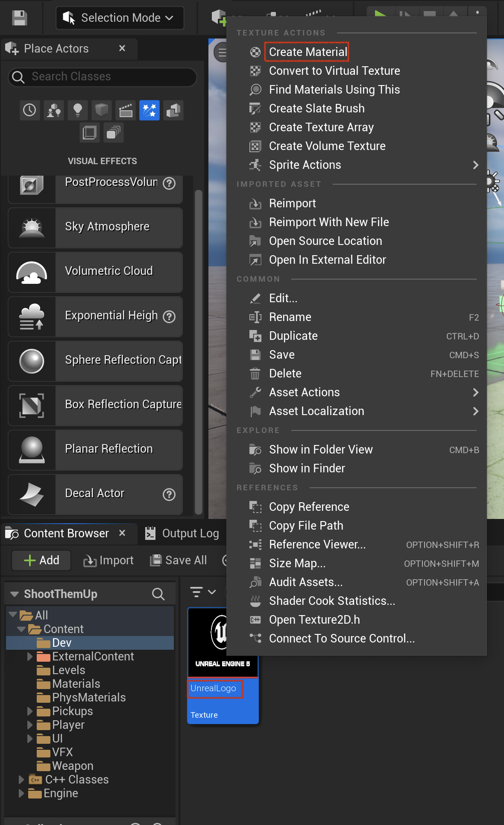Select the Visual Effects category icon
This screenshot has height=825, width=504.
pyautogui.click(x=149, y=110)
